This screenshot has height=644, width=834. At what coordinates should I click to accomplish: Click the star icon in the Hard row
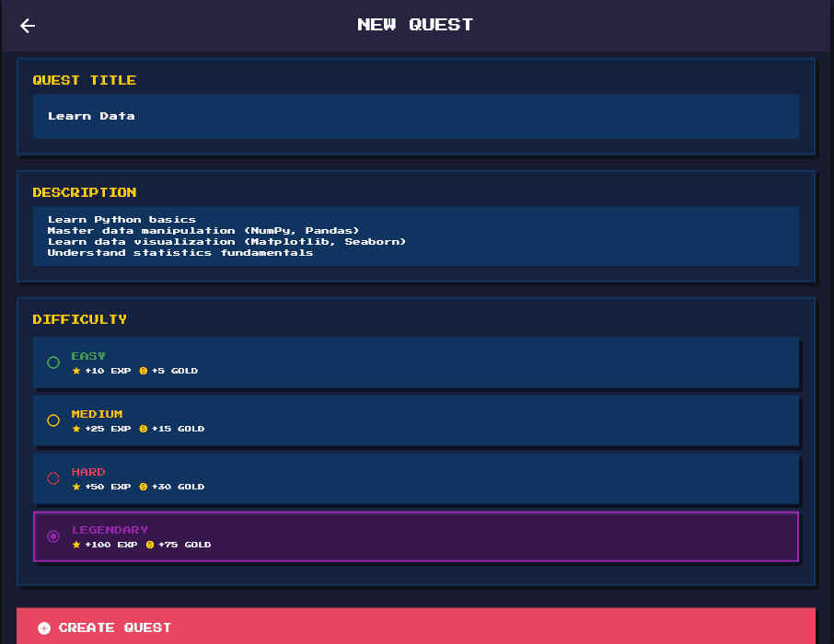coord(76,487)
